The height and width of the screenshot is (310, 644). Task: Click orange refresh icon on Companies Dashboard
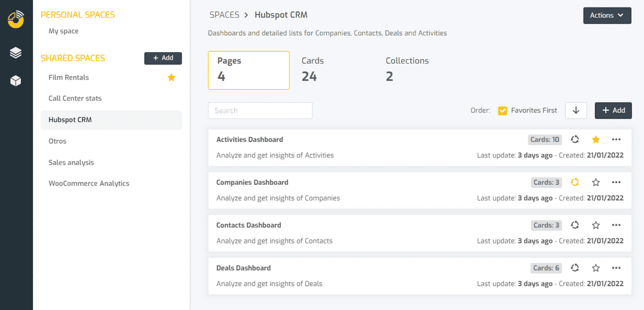pos(575,182)
